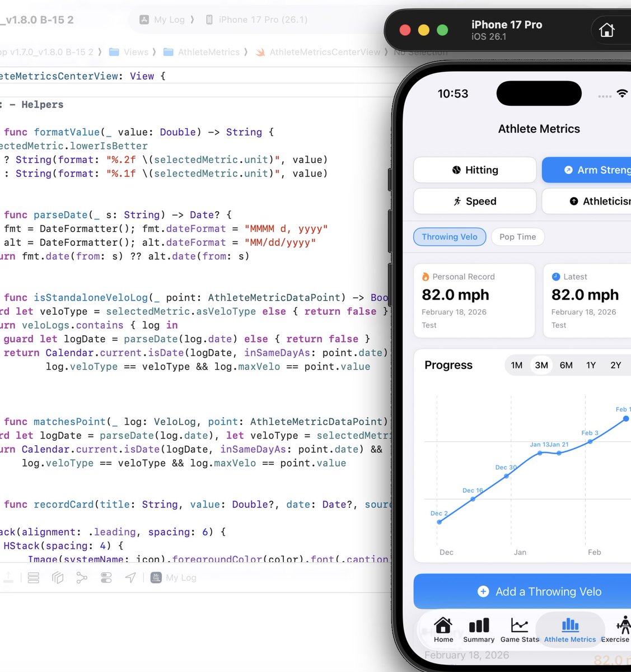Select the Athleticism category button
The width and height of the screenshot is (631, 672).
(586, 201)
